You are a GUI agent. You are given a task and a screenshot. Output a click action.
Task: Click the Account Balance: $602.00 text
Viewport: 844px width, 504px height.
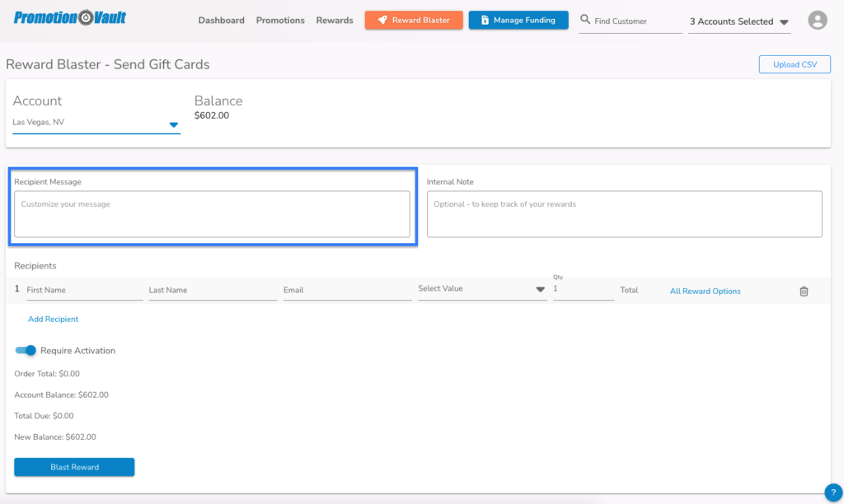tap(61, 394)
